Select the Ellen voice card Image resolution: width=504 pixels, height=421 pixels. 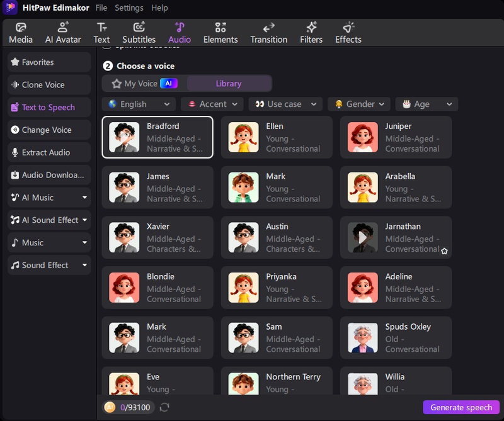coord(277,137)
